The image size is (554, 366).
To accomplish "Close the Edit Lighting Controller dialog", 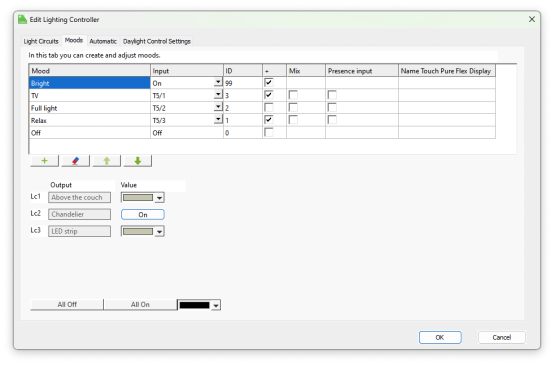I will 531,19.
